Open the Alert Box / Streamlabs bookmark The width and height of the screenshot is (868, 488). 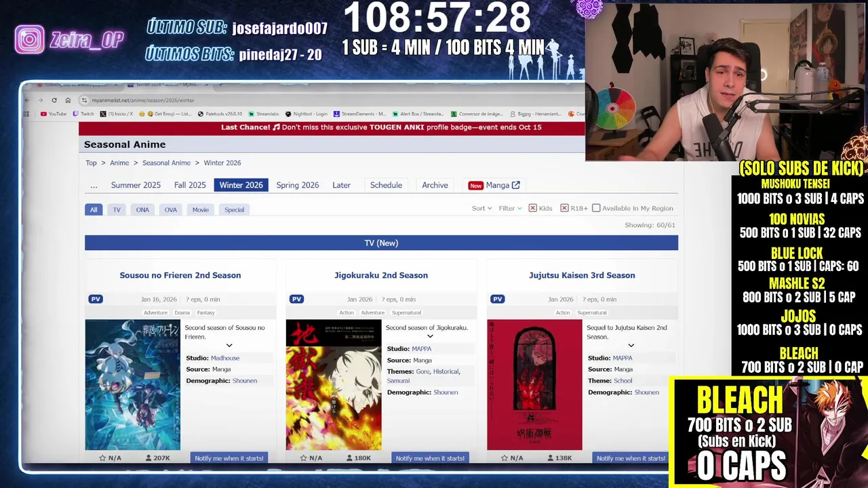pyautogui.click(x=418, y=114)
